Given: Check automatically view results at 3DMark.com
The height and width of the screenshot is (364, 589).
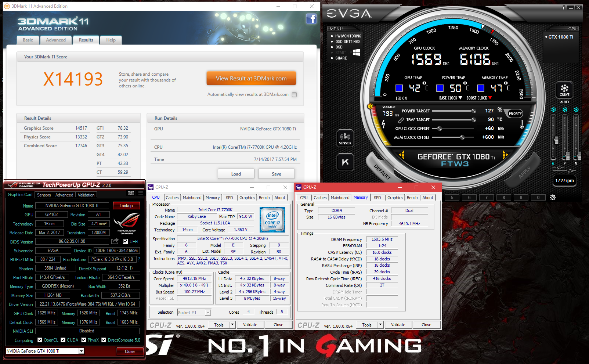Looking at the screenshot, I should [294, 94].
